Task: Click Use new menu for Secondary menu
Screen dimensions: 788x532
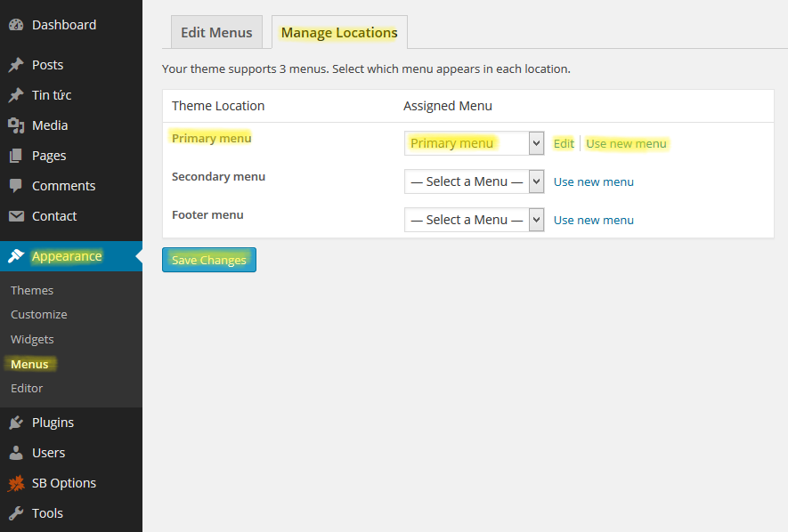Action: point(594,181)
